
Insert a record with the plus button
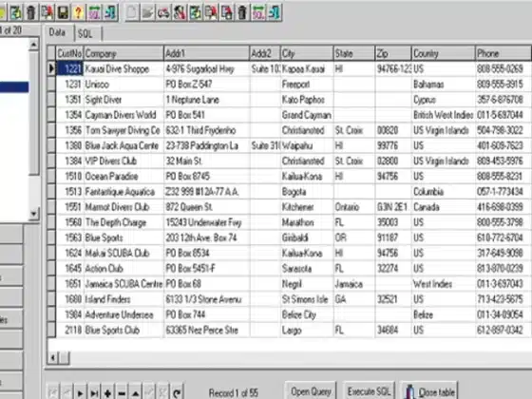coord(108,393)
